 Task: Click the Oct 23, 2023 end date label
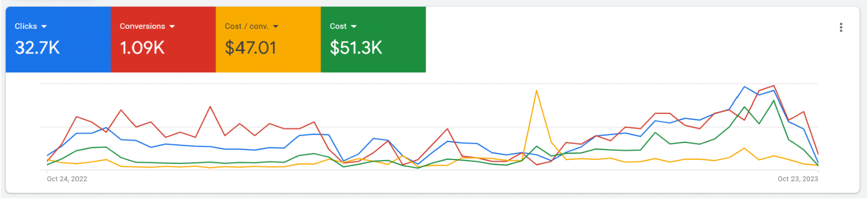click(797, 179)
